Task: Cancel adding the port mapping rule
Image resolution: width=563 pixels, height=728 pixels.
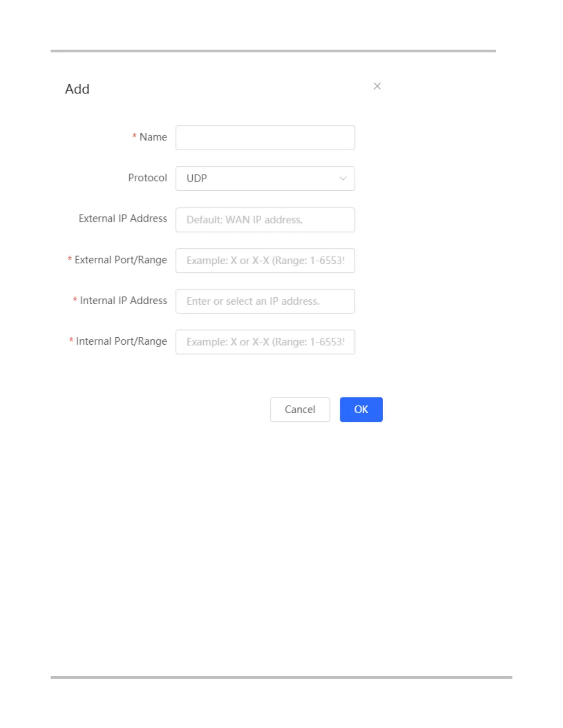Action: [300, 409]
